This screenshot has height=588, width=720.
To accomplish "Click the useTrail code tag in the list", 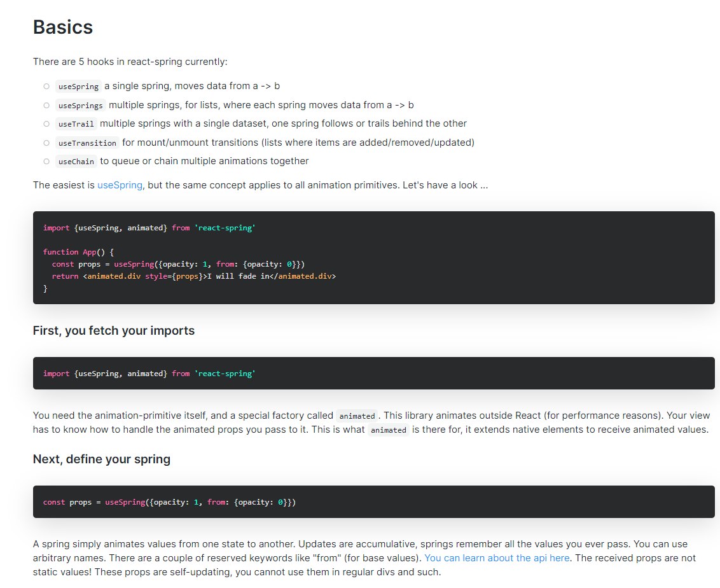I will pyautogui.click(x=76, y=124).
